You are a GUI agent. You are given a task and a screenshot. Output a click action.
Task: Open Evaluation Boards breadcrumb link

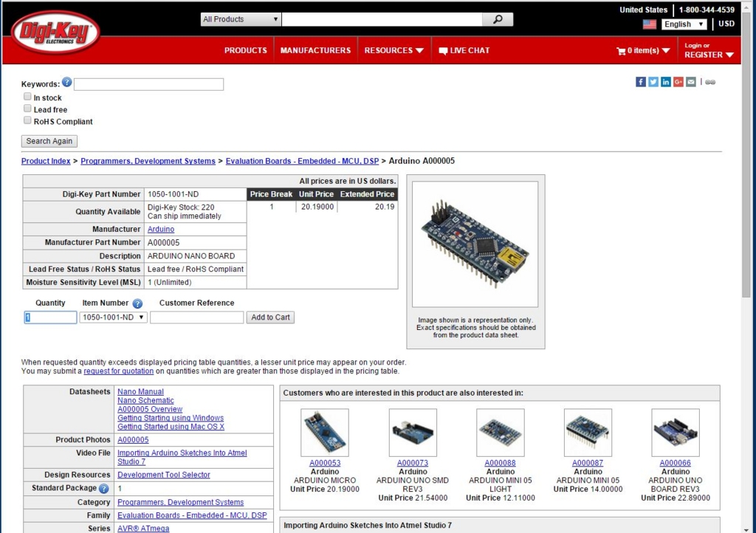(x=302, y=161)
